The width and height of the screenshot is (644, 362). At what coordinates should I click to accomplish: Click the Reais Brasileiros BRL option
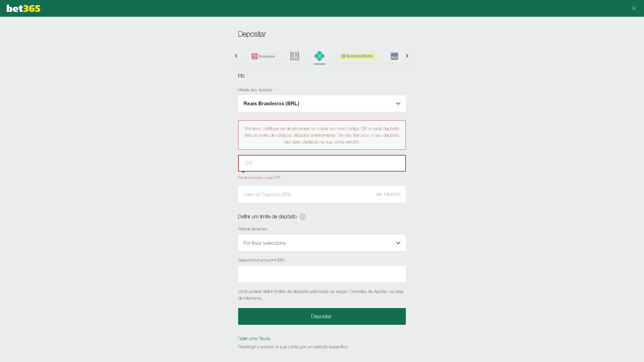point(321,103)
